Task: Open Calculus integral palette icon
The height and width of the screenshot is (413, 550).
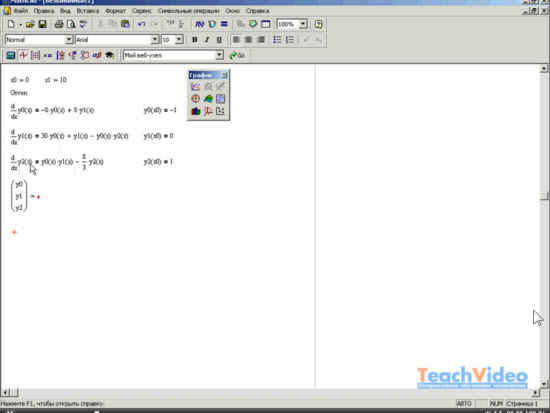Action: point(60,55)
